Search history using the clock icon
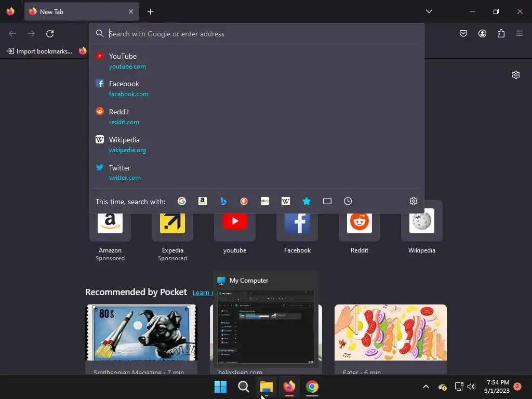 click(348, 201)
